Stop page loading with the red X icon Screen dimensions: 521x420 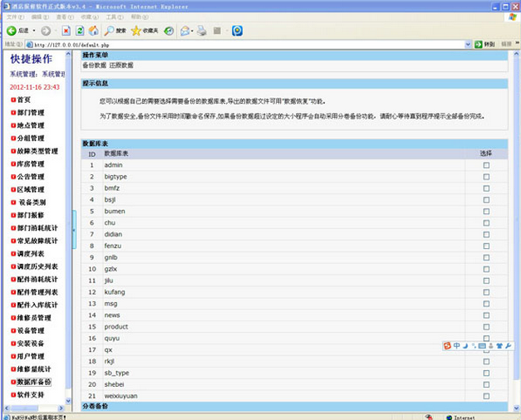coord(66,31)
